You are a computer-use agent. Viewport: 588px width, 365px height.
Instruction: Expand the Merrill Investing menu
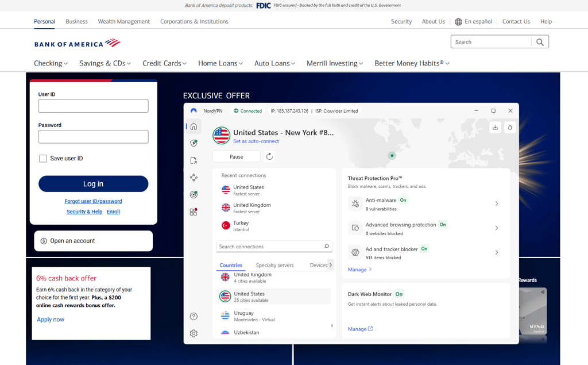[x=335, y=63]
